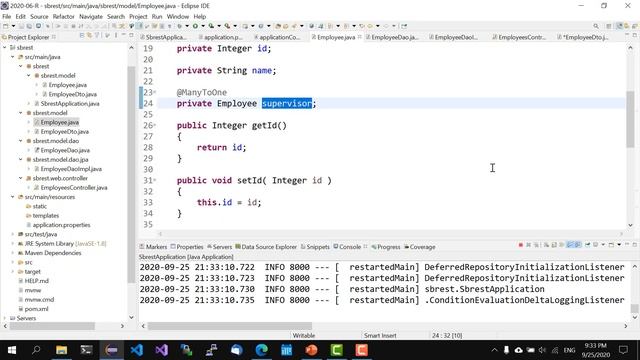Click the Save All toolbar icon
640x360 pixels.
(29, 26)
